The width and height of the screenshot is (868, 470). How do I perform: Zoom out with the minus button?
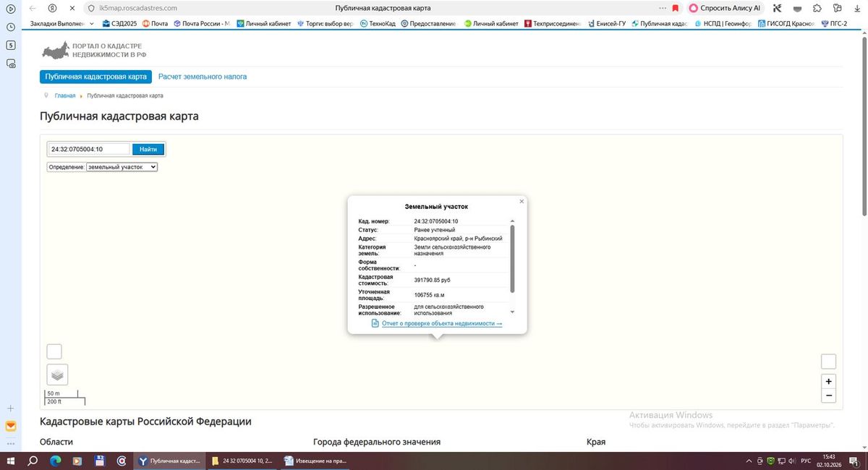click(829, 396)
